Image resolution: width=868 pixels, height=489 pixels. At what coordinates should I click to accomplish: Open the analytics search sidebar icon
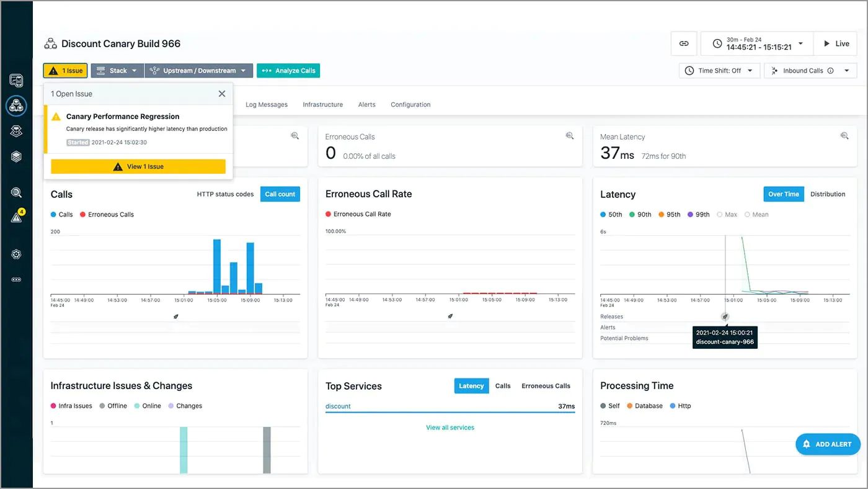16,192
